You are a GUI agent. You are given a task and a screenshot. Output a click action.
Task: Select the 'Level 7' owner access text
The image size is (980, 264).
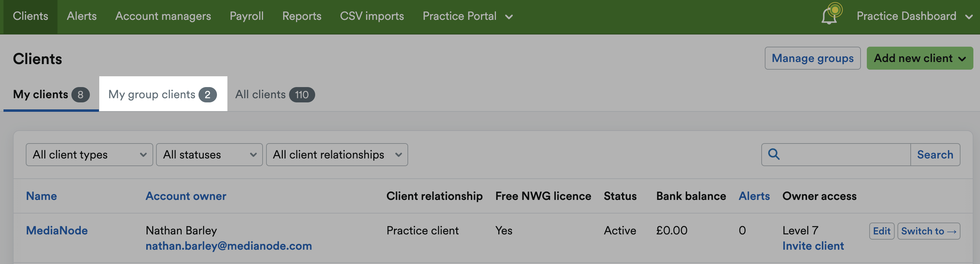[800, 231]
